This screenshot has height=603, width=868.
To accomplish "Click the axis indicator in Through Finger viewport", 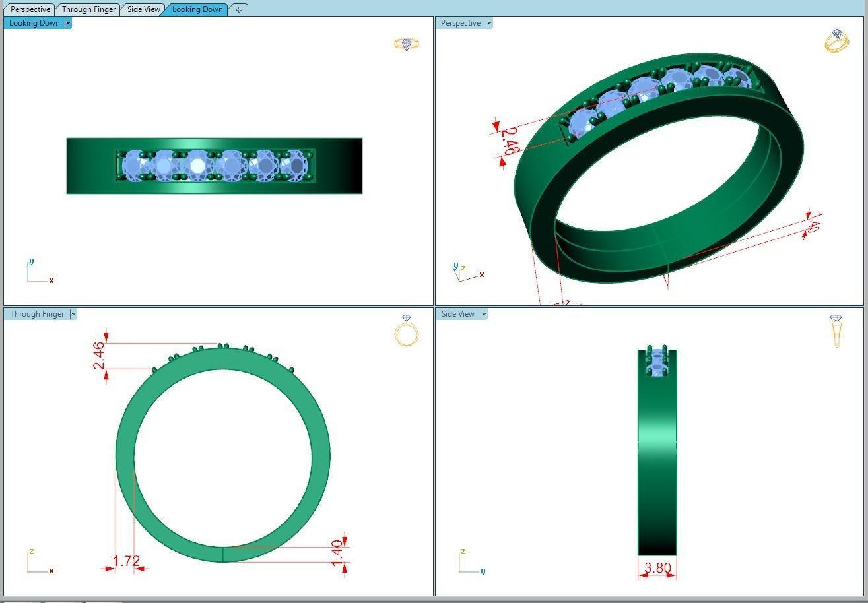I will click(40, 561).
